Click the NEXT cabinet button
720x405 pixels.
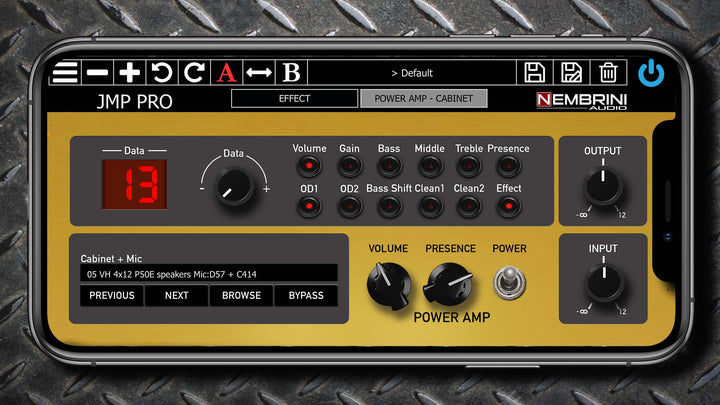177,295
